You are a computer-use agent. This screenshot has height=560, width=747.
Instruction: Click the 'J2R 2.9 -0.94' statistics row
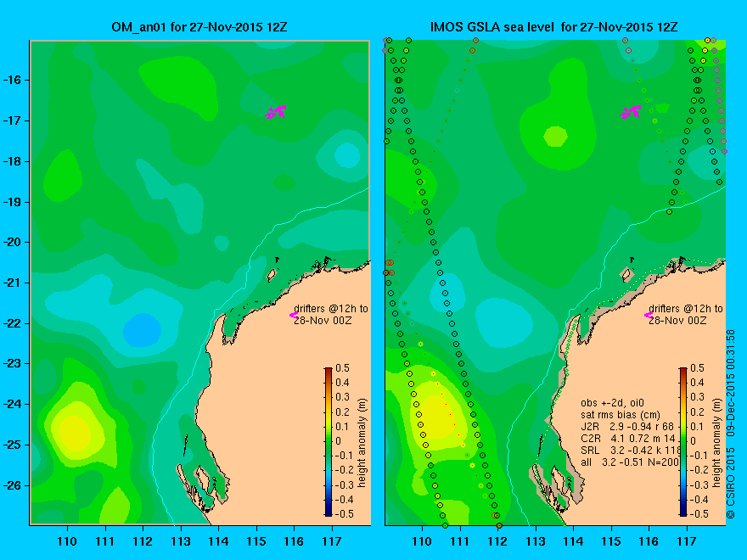[627, 426]
